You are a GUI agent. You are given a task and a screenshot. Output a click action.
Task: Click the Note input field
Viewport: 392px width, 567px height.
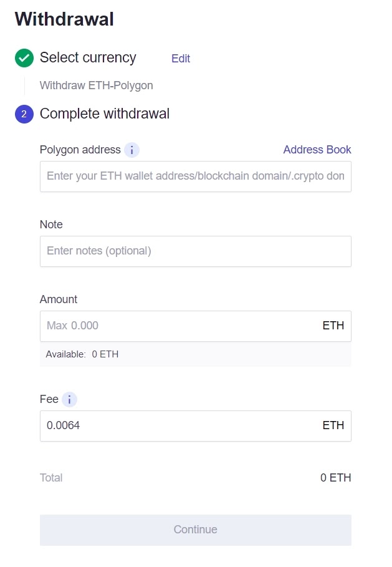[195, 251]
